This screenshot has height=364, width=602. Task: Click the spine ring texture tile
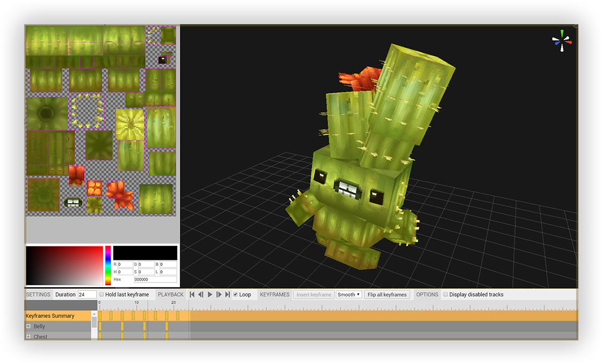click(88, 111)
